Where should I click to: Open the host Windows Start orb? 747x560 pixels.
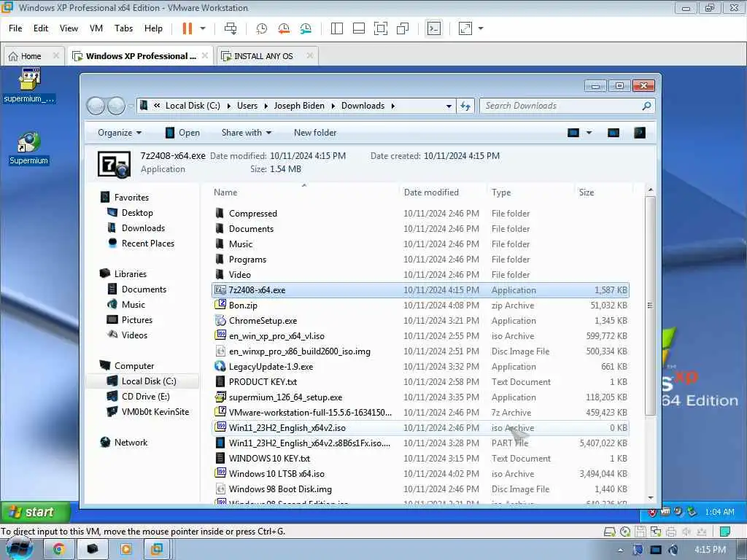coord(19,549)
